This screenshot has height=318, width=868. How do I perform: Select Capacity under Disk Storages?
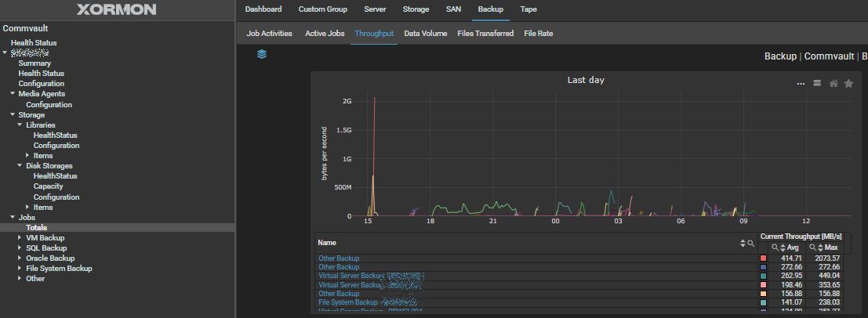48,186
